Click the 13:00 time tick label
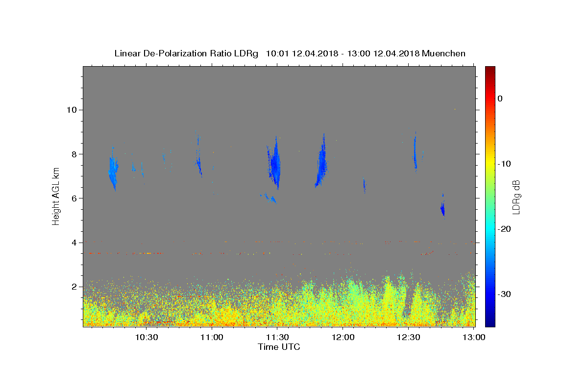 pyautogui.click(x=474, y=337)
